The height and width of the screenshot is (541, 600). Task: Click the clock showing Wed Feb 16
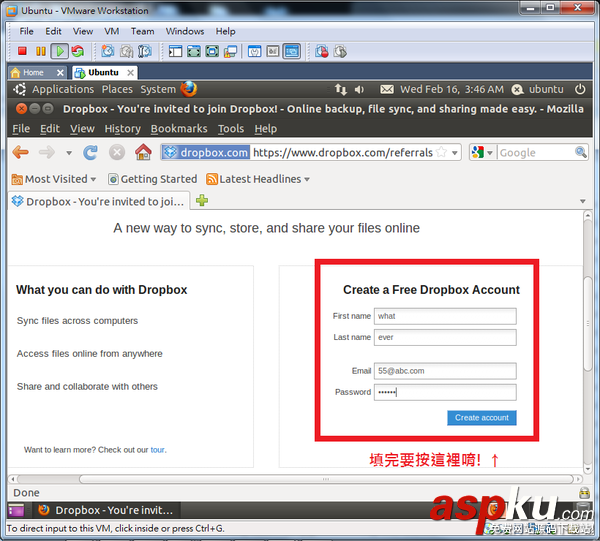point(452,89)
